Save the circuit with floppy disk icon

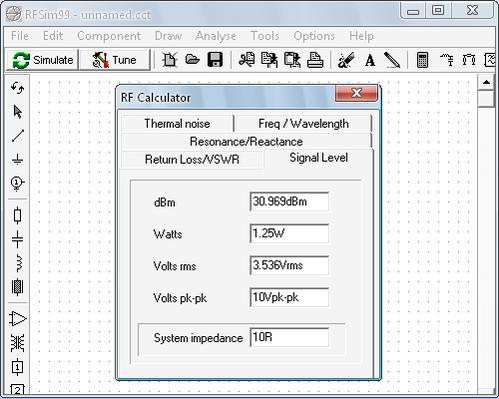tap(215, 60)
